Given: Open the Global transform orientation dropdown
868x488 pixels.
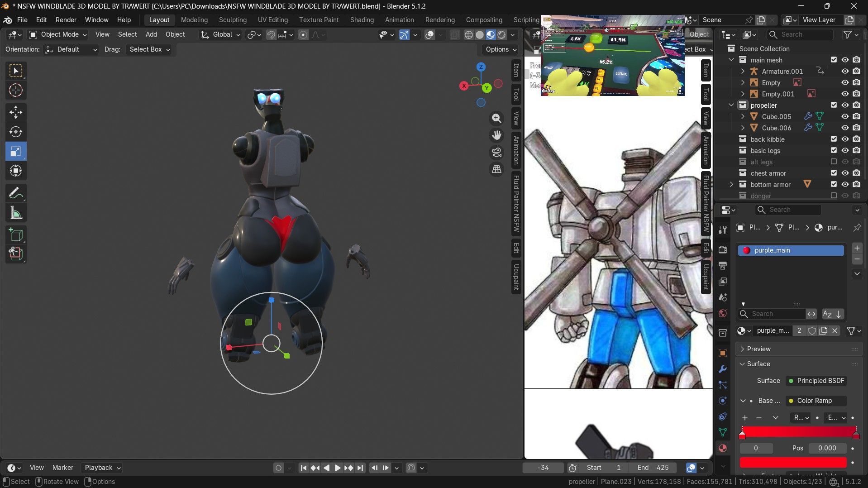Looking at the screenshot, I should coord(220,34).
